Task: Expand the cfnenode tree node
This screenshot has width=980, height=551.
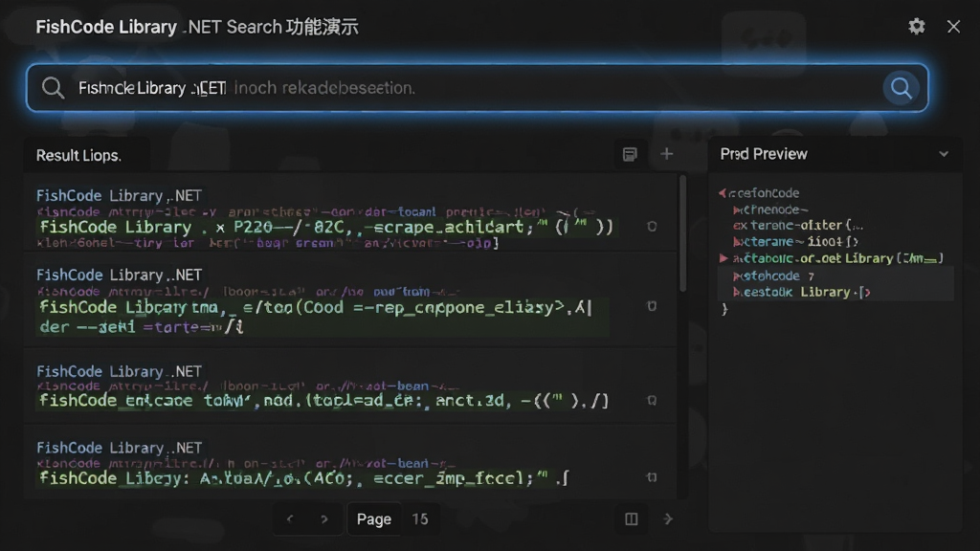Action: (737, 209)
